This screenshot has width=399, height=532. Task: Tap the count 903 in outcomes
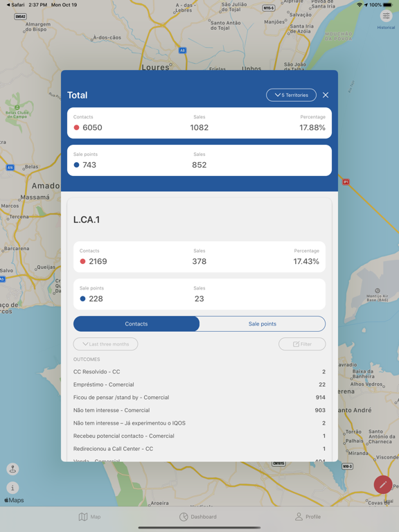coord(320,410)
